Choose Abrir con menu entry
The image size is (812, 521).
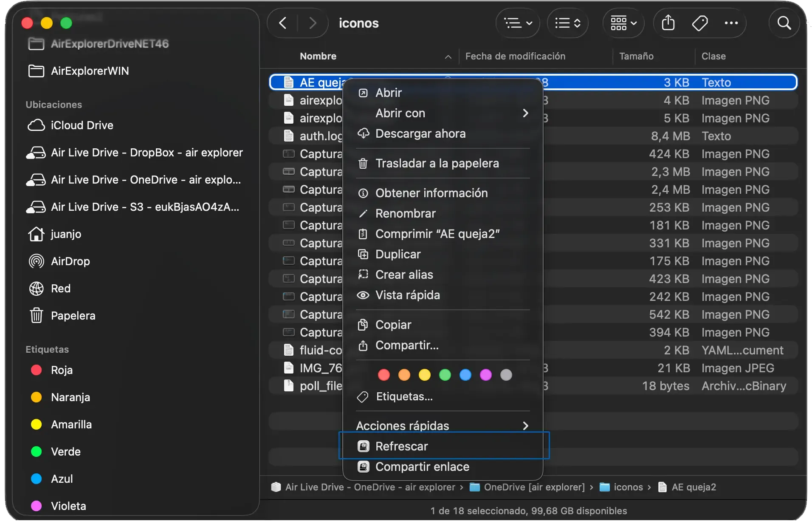coord(443,113)
